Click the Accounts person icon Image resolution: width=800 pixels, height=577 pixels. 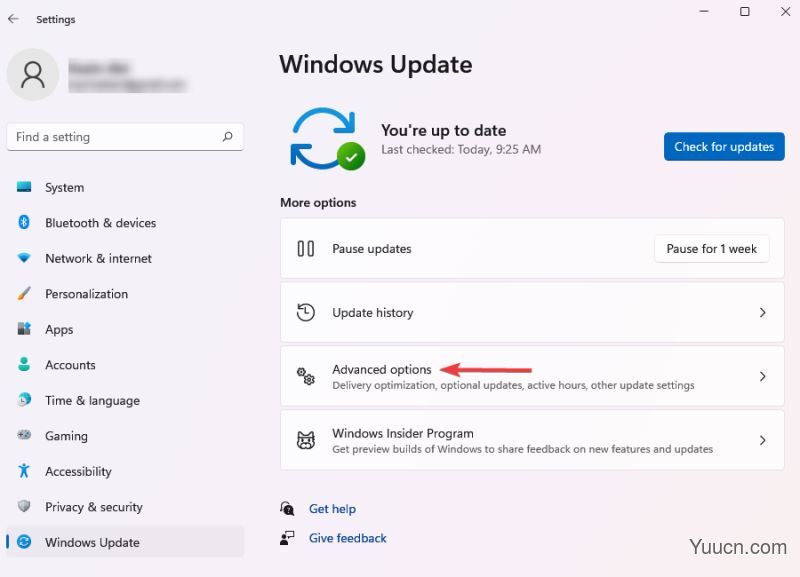click(x=23, y=364)
